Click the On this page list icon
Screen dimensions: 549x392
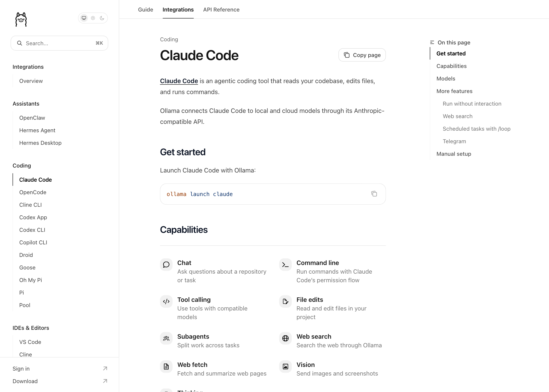coord(432,42)
